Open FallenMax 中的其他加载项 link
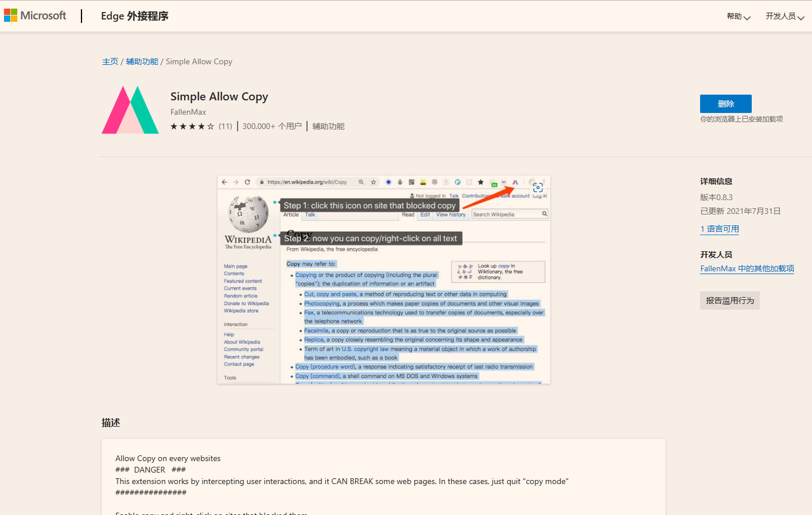This screenshot has height=515, width=812. [747, 268]
